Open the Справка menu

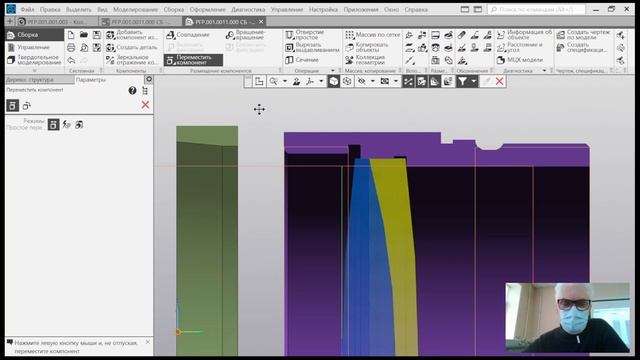(x=416, y=9)
